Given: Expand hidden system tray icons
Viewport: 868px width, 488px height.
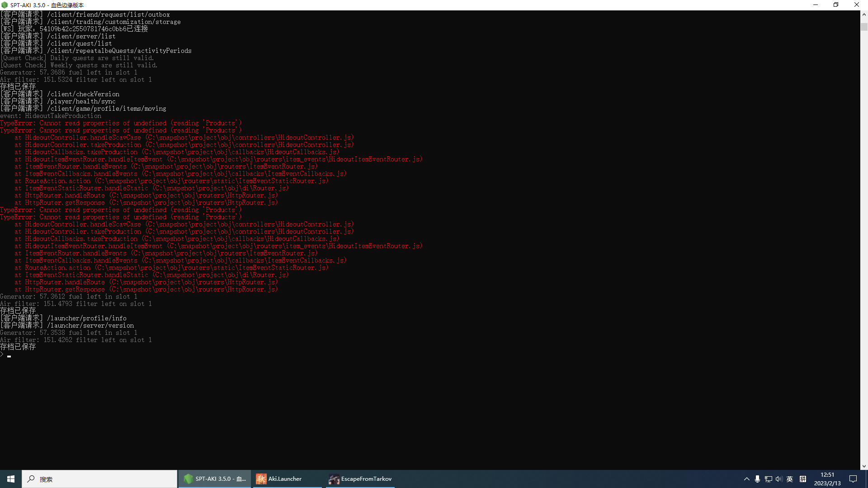Looking at the screenshot, I should click(x=746, y=479).
